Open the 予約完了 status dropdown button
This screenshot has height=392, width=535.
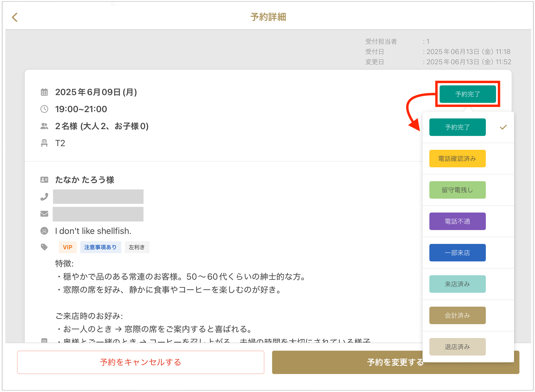pyautogui.click(x=467, y=94)
